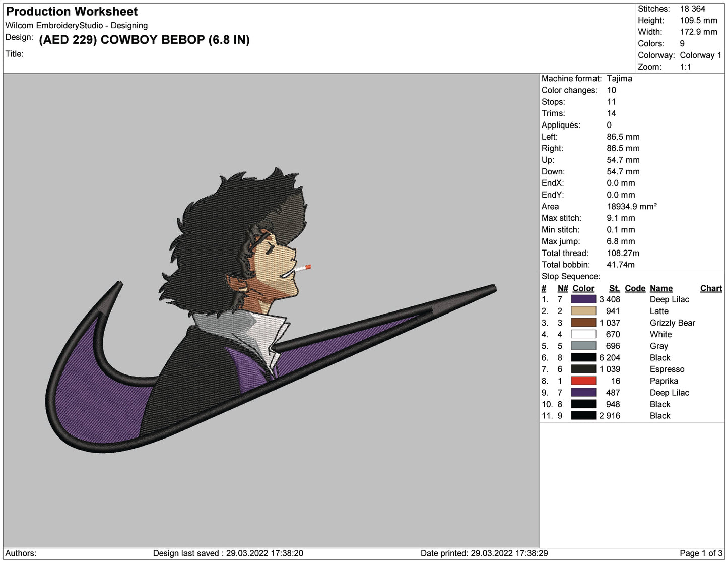The width and height of the screenshot is (728, 563).
Task: Click the 'Code' column header
Action: (635, 288)
